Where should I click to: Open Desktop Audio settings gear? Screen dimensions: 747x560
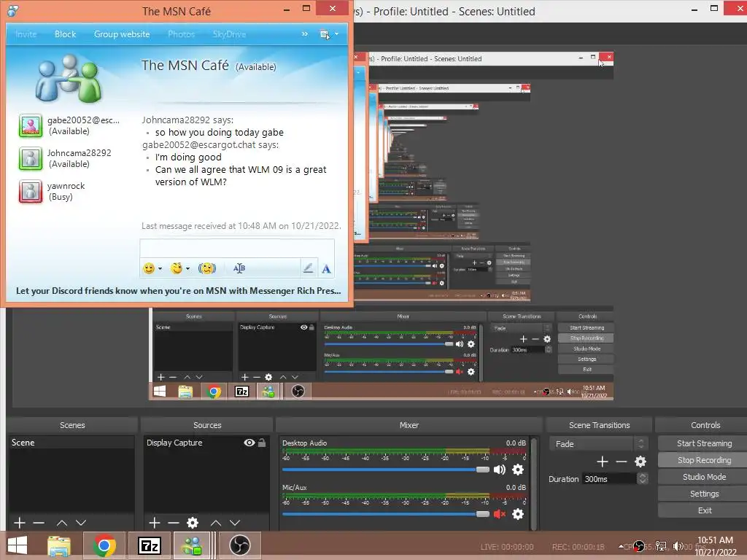(518, 470)
